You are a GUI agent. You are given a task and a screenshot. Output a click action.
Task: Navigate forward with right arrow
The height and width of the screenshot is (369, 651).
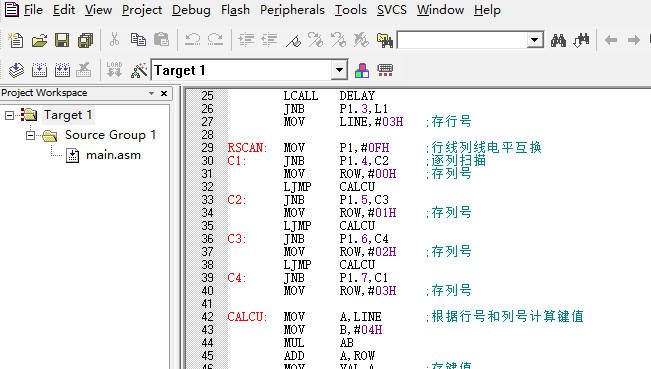(x=634, y=40)
